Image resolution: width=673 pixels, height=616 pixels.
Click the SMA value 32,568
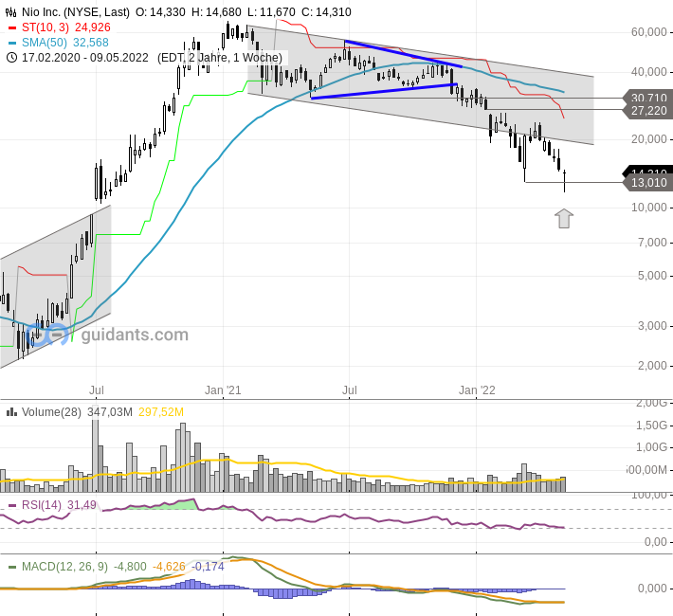91,43
